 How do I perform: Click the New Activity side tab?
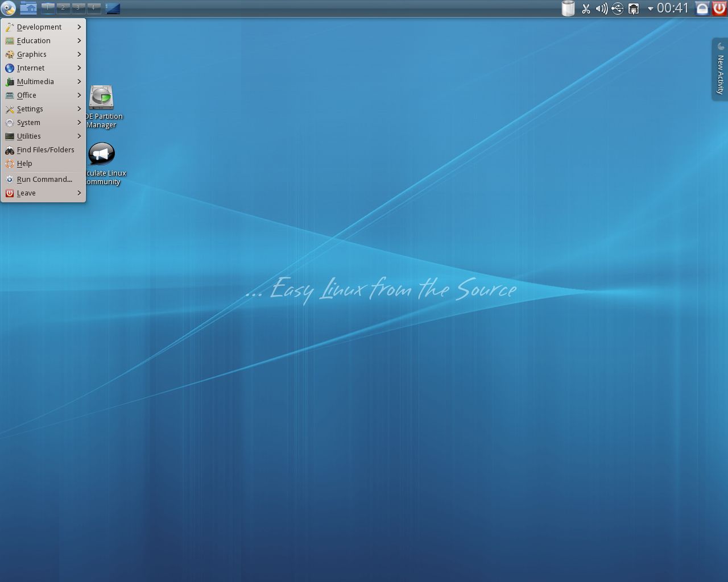[x=720, y=69]
